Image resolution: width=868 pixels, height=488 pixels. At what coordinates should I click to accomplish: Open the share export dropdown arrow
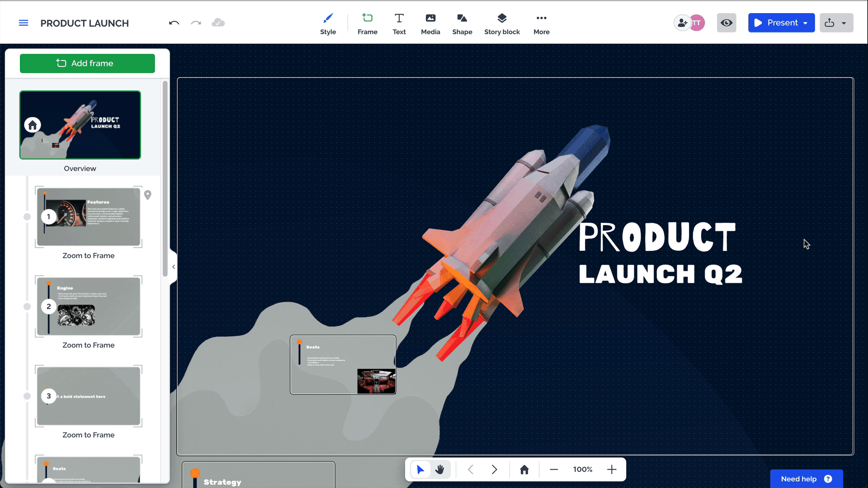coord(844,23)
